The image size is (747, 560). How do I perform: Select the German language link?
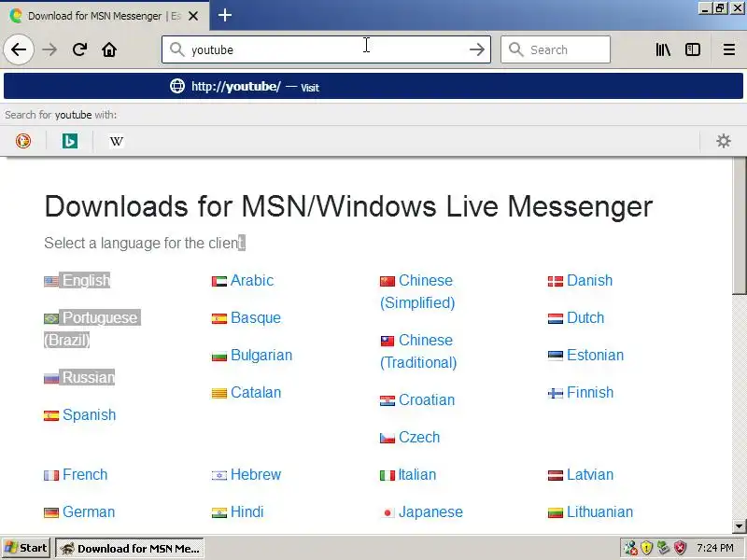point(89,511)
